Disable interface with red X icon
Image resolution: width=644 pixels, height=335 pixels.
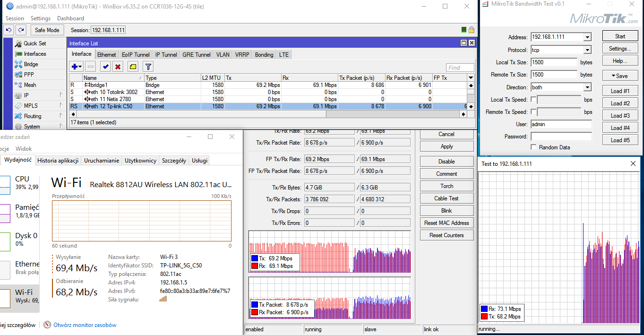118,67
